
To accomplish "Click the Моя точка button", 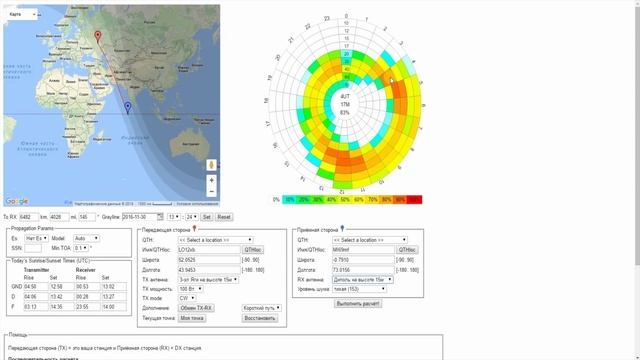I will coord(192,318).
